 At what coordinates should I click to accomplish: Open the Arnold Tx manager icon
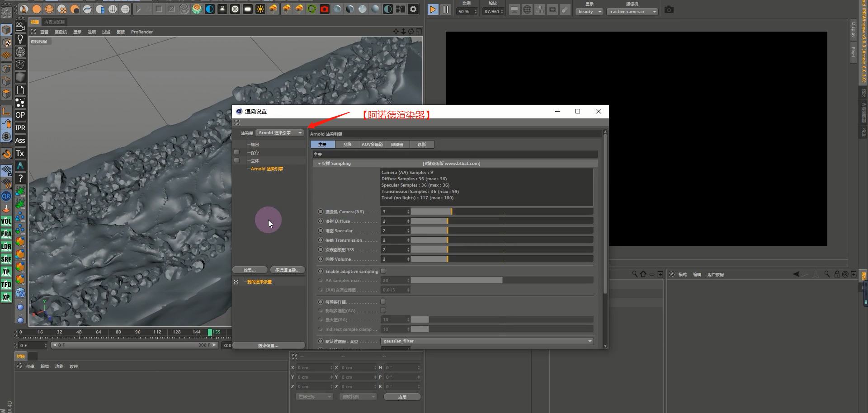20,153
